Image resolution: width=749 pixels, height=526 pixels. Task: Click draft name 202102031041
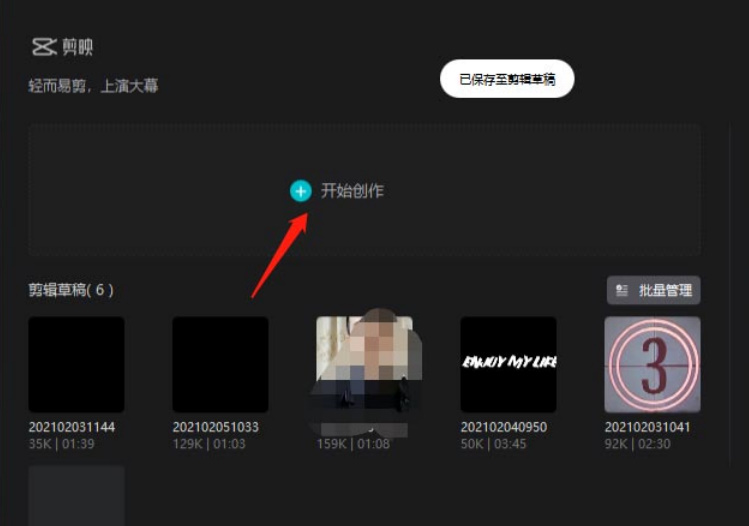coord(647,427)
